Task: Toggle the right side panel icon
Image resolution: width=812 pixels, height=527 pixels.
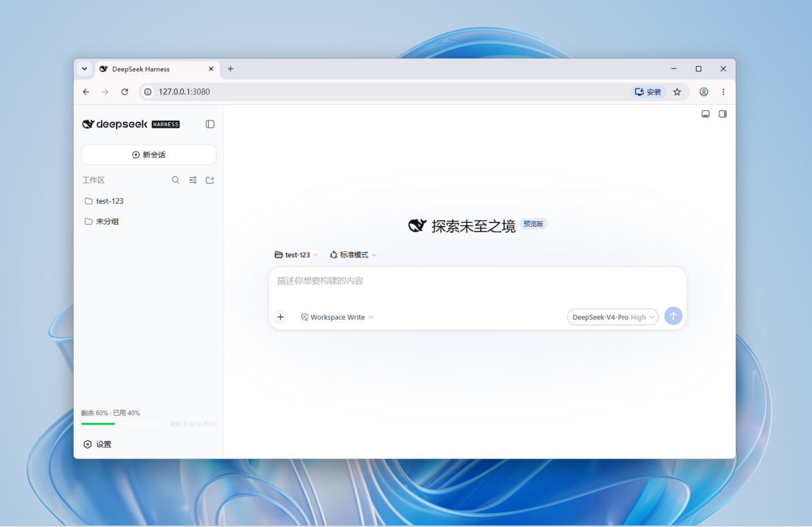Action: coord(722,114)
